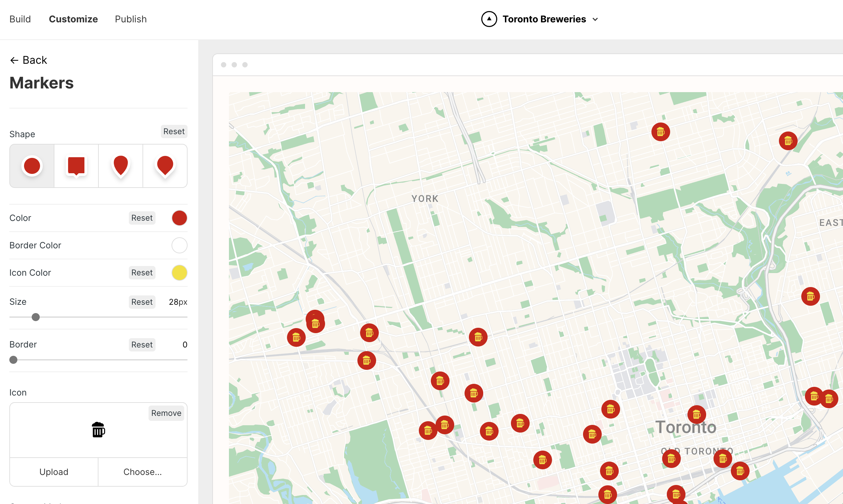Click the circular logo beside Toronto Breweries
This screenshot has width=843, height=504.
click(489, 19)
